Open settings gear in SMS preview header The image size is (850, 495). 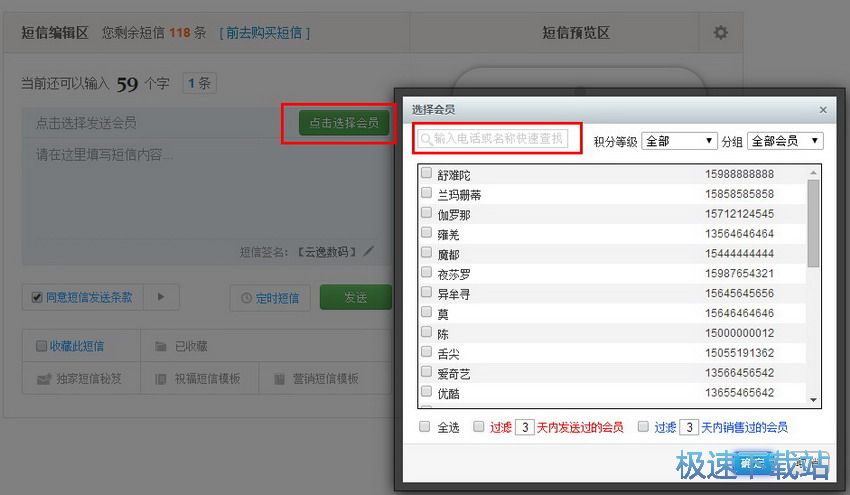(x=720, y=33)
